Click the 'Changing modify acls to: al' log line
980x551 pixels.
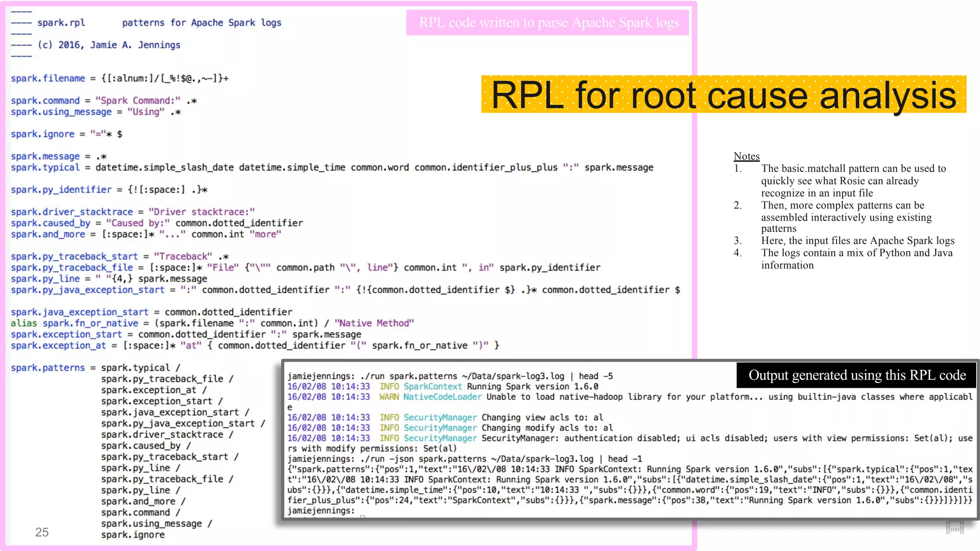[450, 428]
